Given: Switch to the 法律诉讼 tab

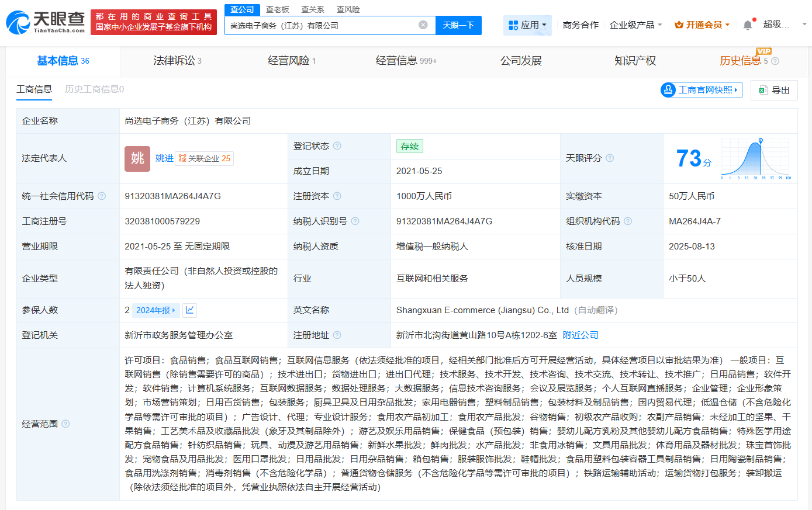Looking at the screenshot, I should pyautogui.click(x=174, y=60).
